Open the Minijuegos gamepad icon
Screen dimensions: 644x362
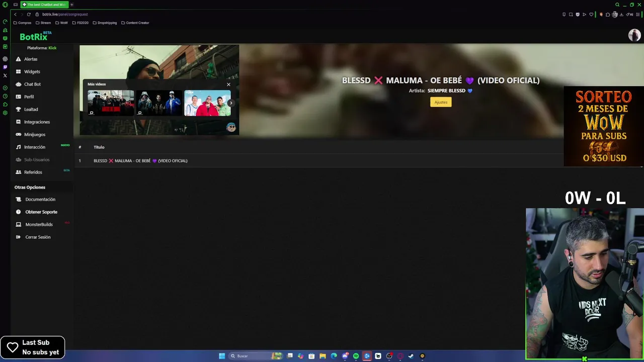click(x=19, y=134)
